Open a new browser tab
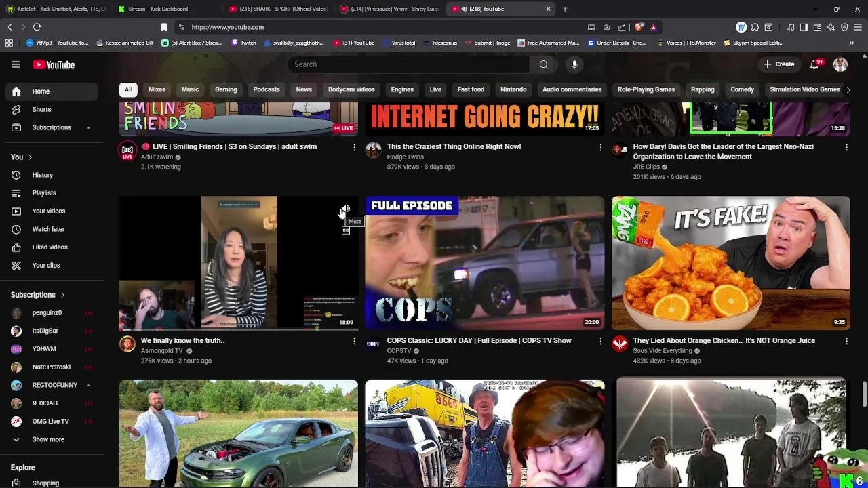 pos(565,9)
